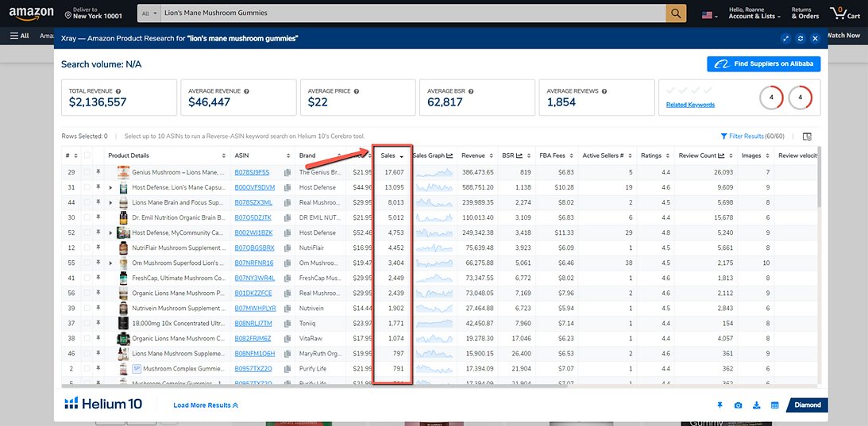Expand the Lions Mane Brain and Focus row
Screen dimensions: 868x426
click(x=110, y=202)
